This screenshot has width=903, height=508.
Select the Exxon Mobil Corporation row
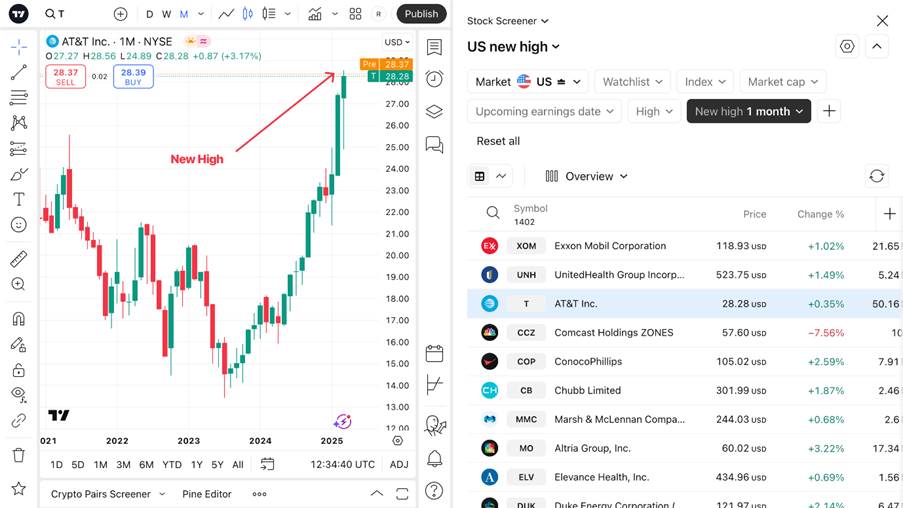685,246
